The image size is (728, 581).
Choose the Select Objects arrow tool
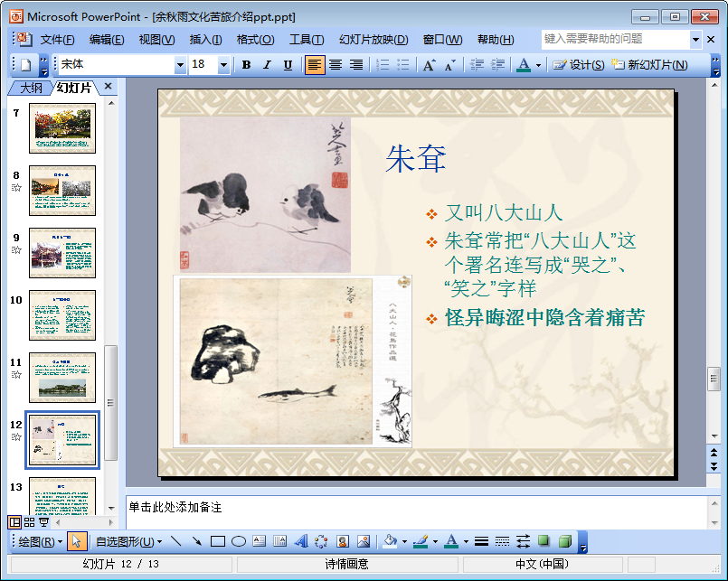click(77, 541)
